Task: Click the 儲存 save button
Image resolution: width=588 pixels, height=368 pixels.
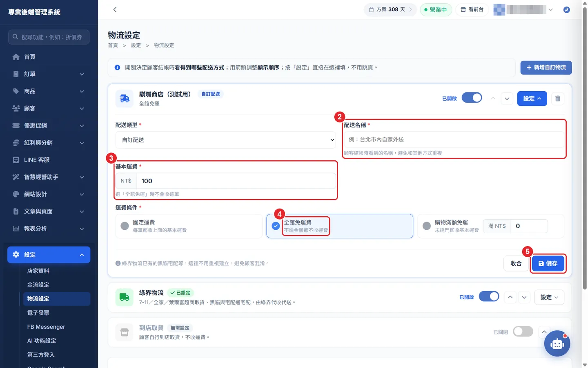Action: (x=548, y=263)
